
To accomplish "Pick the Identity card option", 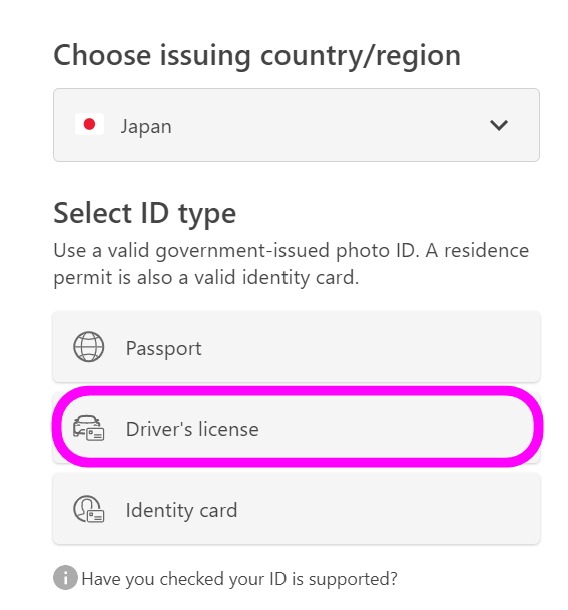I will coord(296,508).
